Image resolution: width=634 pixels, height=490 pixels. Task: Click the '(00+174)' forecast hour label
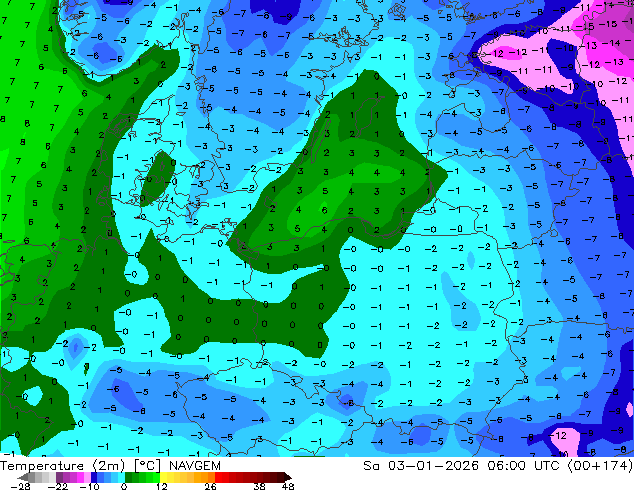[601, 466]
